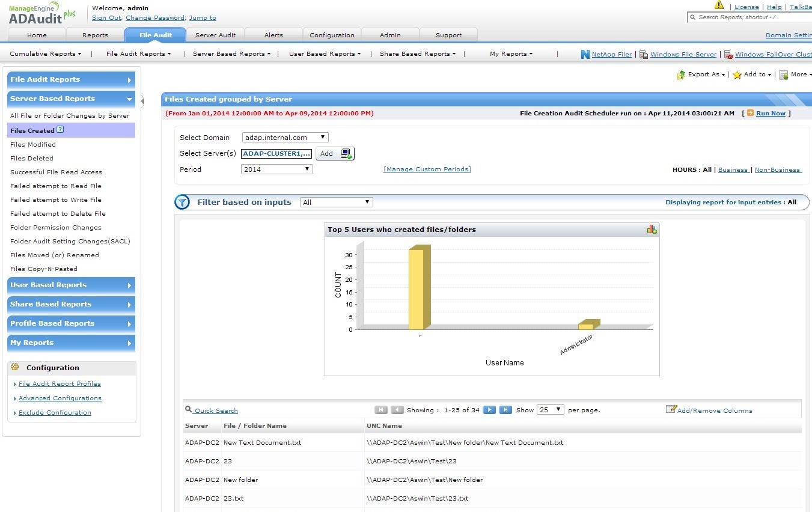Open the Configuration tab
The image size is (812, 512).
coord(332,35)
